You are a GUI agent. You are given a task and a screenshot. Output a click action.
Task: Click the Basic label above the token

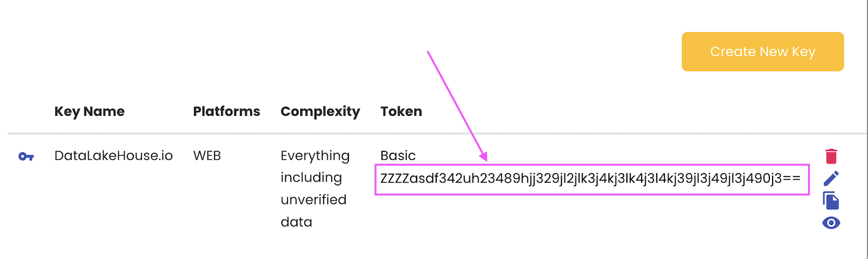398,156
